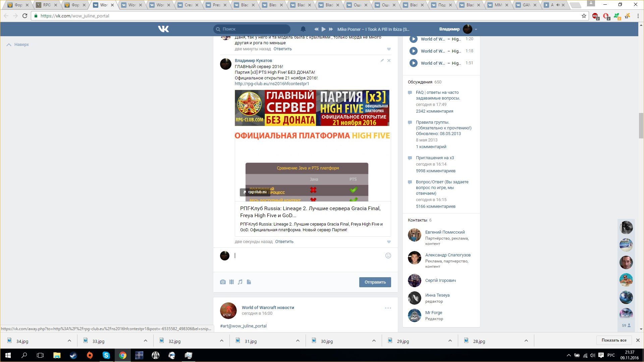Open the ГЛАВНЫЙ СЕРВЕР banner image
This screenshot has height=362, width=644.
312,108
